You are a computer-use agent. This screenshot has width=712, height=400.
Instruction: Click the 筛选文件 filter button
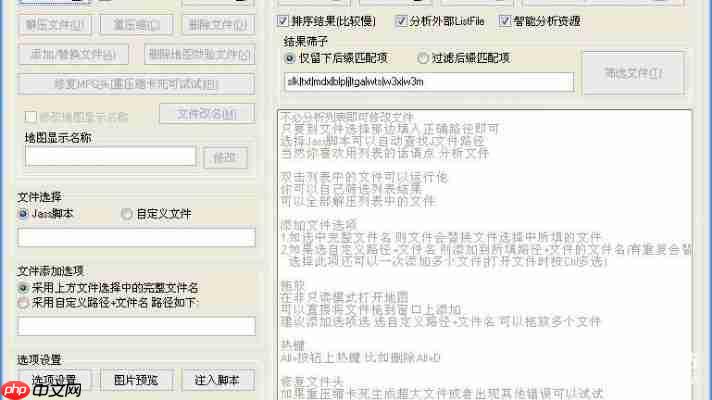tap(634, 73)
